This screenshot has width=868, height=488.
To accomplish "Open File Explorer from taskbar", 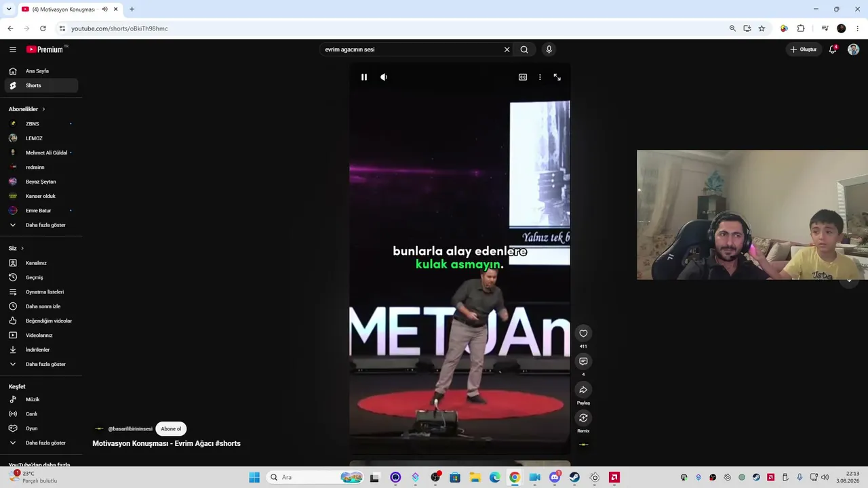I will tap(475, 477).
